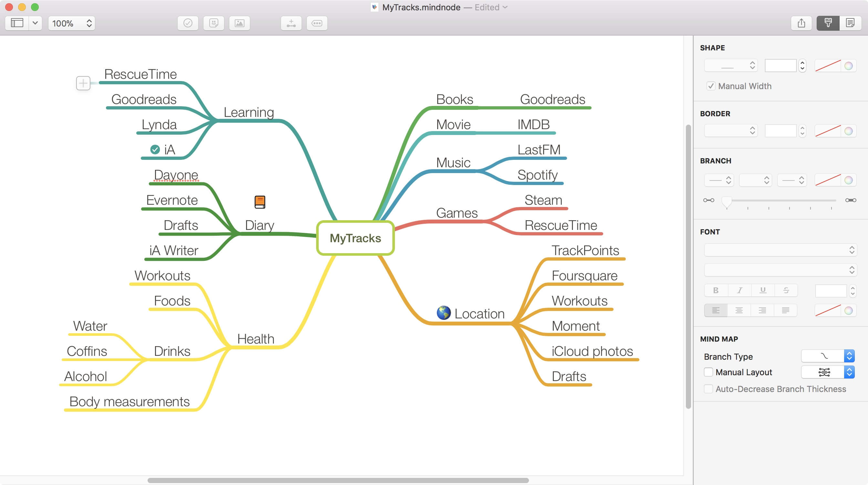Expand the sidebar view options chevron
The width and height of the screenshot is (868, 485).
35,23
